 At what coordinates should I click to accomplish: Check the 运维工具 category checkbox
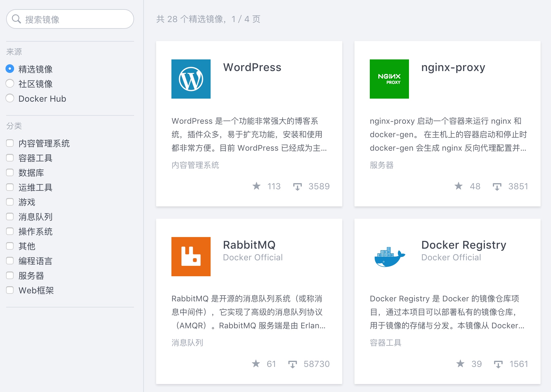tap(10, 187)
